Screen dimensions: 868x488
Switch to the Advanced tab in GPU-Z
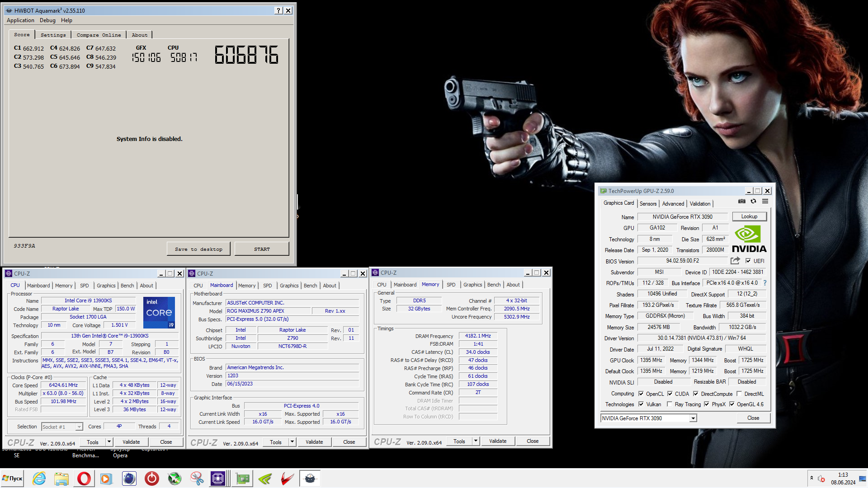pyautogui.click(x=673, y=203)
